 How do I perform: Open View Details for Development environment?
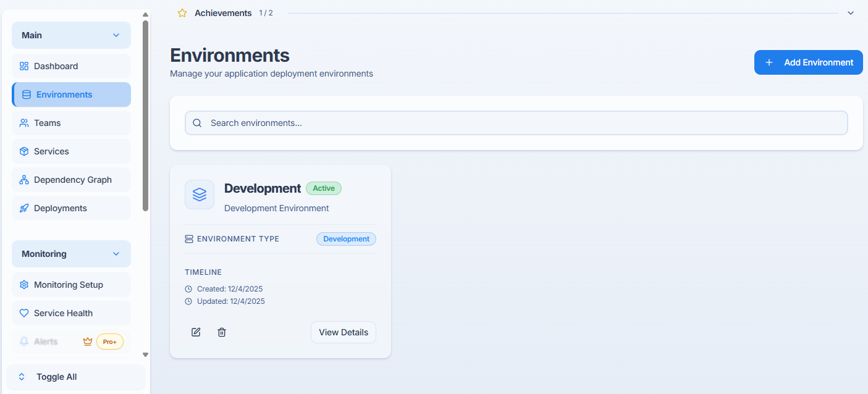click(343, 332)
